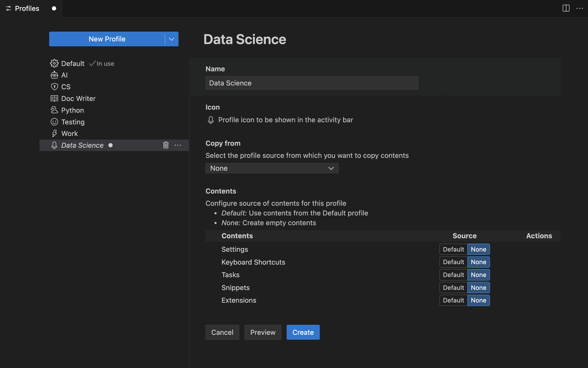Select None source for Settings content
The image size is (588, 368).
coord(478,249)
